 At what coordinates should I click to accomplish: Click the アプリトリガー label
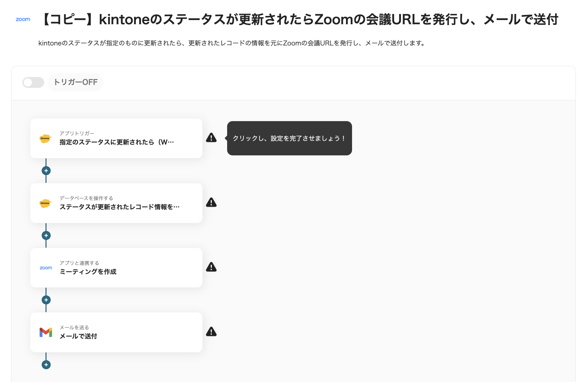[x=77, y=133]
